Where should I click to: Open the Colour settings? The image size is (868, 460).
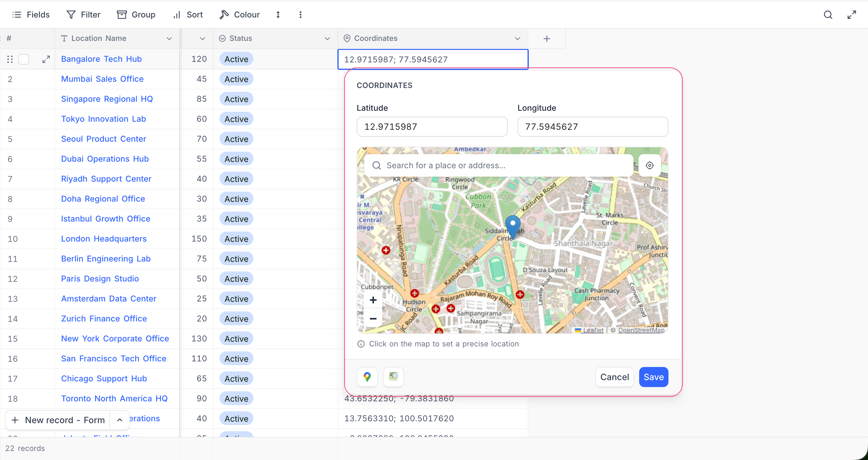[x=239, y=14]
